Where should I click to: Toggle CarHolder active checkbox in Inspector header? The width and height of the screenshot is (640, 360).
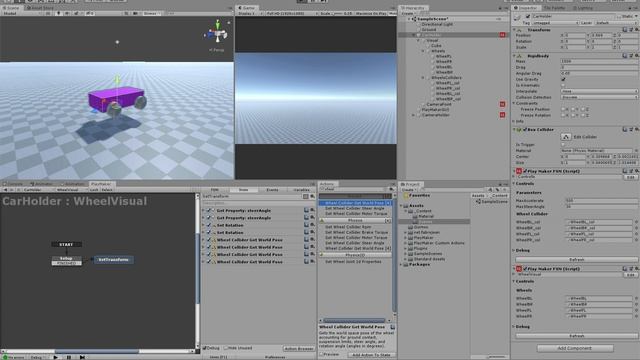click(528, 16)
